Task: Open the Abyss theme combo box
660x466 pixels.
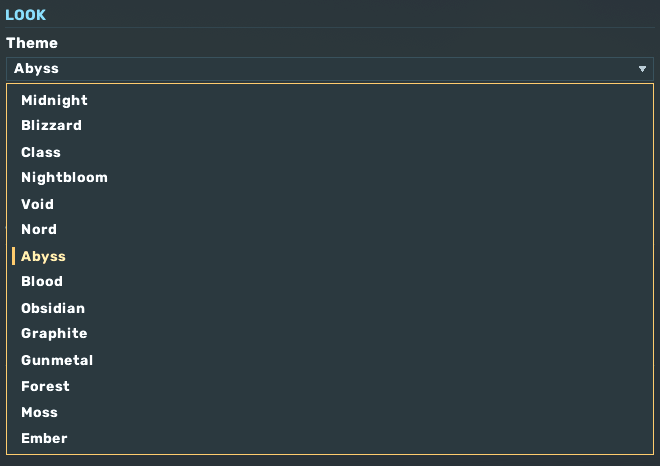Action: tap(330, 69)
